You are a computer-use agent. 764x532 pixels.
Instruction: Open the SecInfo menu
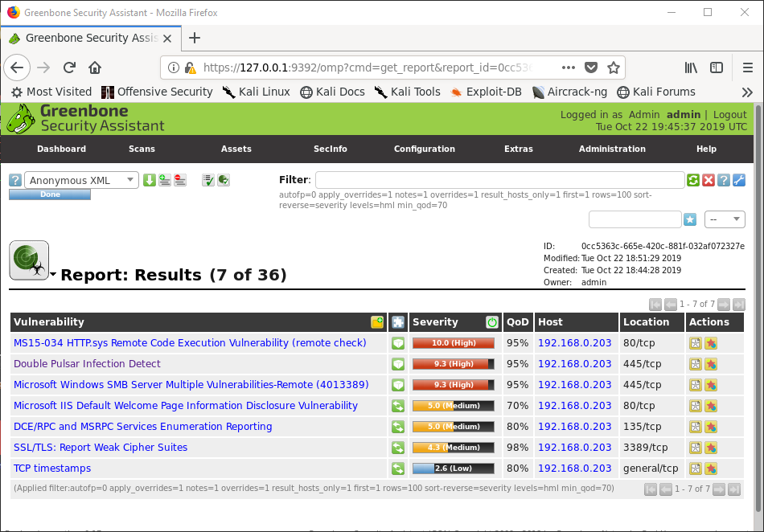point(331,149)
